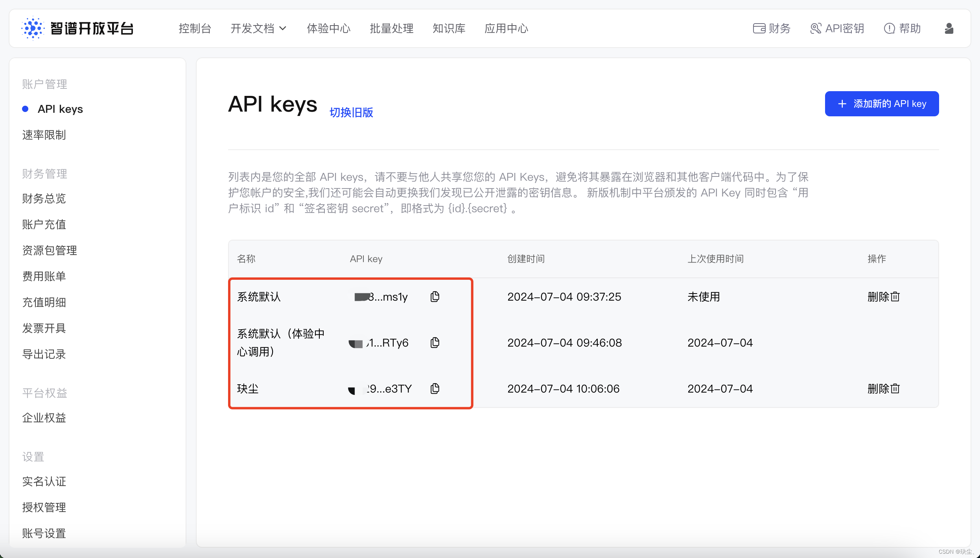Open the 财务 wallet icon link
The image size is (980, 558).
pyautogui.click(x=771, y=28)
